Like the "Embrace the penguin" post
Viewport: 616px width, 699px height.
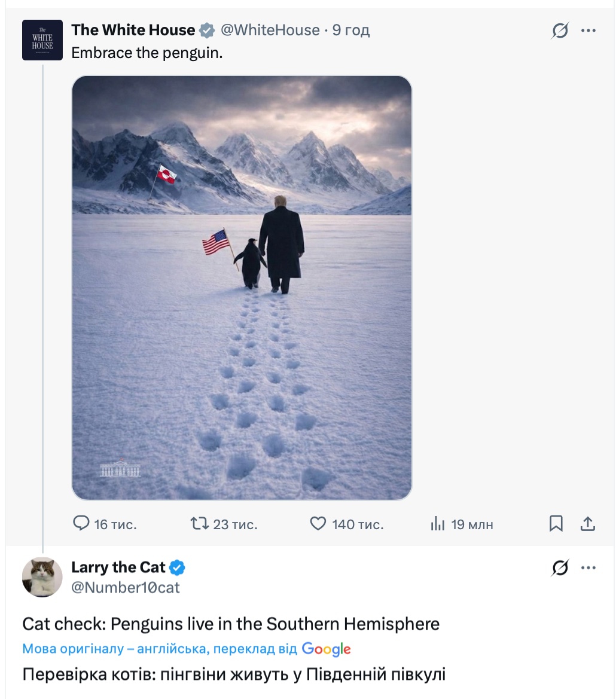[318, 524]
